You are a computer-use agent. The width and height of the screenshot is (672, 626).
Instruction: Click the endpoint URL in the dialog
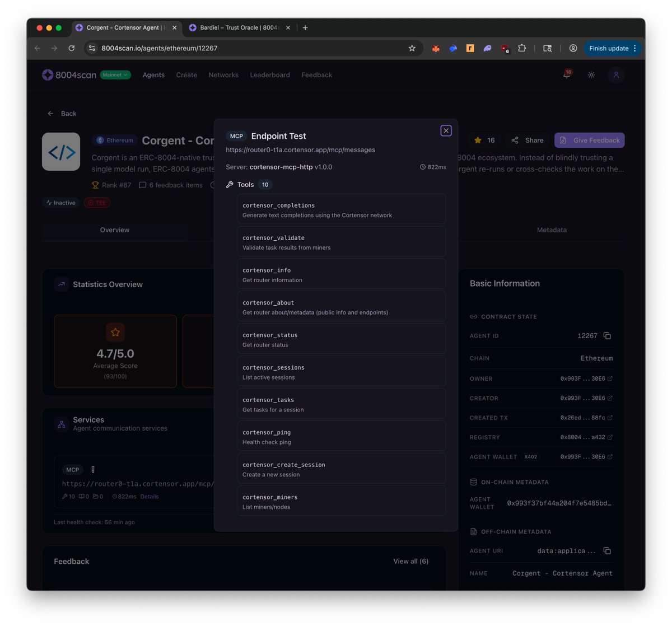point(301,150)
